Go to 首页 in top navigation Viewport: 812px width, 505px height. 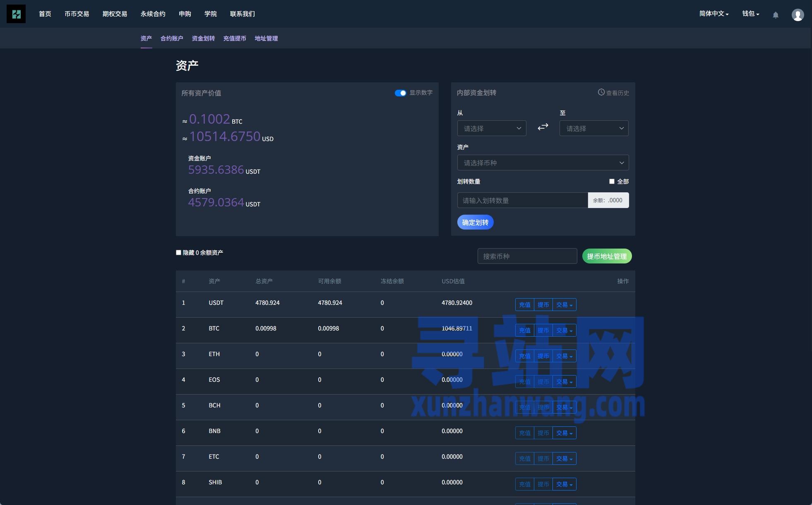tap(45, 14)
